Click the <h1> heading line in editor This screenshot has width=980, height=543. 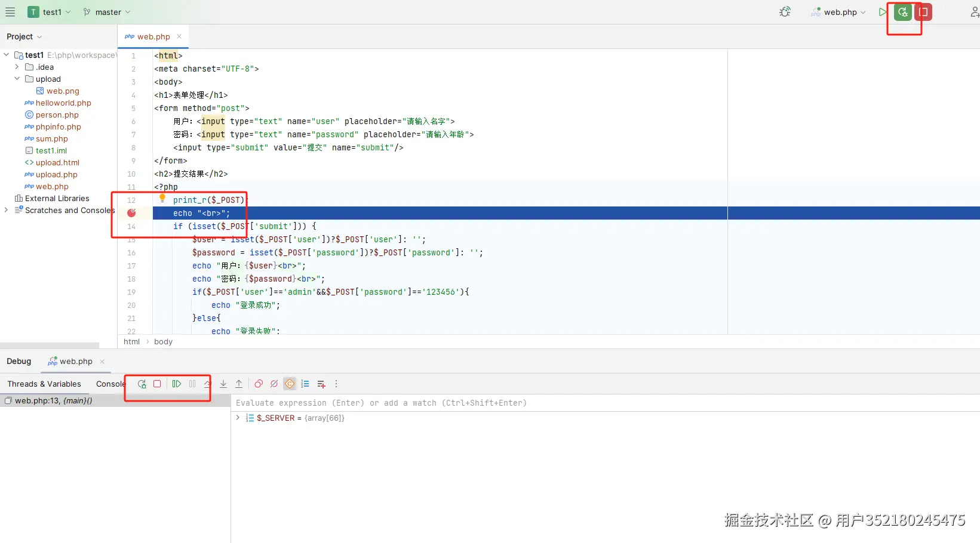pos(191,95)
